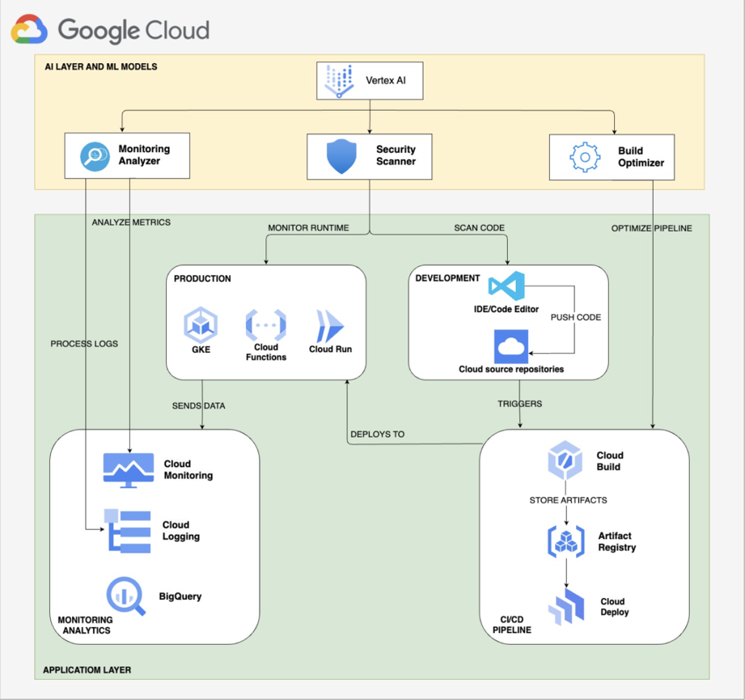
Task: Click the "IDE/Code Editor" caption
Action: click(506, 309)
